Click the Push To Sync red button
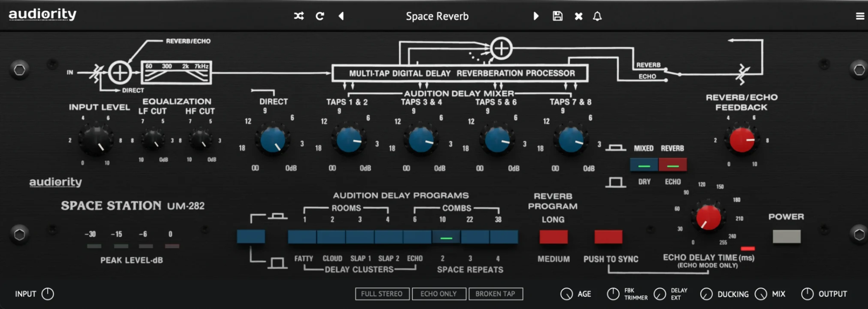Screen dimensions: 868x309 click(608, 237)
